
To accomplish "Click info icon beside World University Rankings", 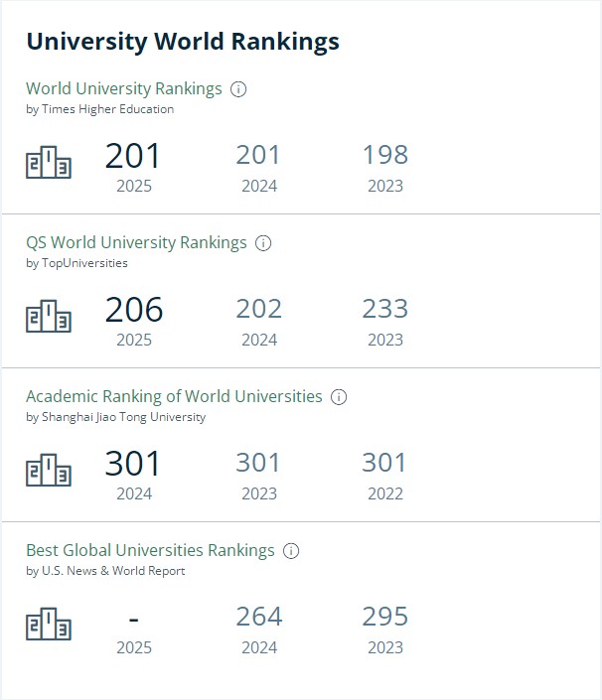I will click(238, 88).
